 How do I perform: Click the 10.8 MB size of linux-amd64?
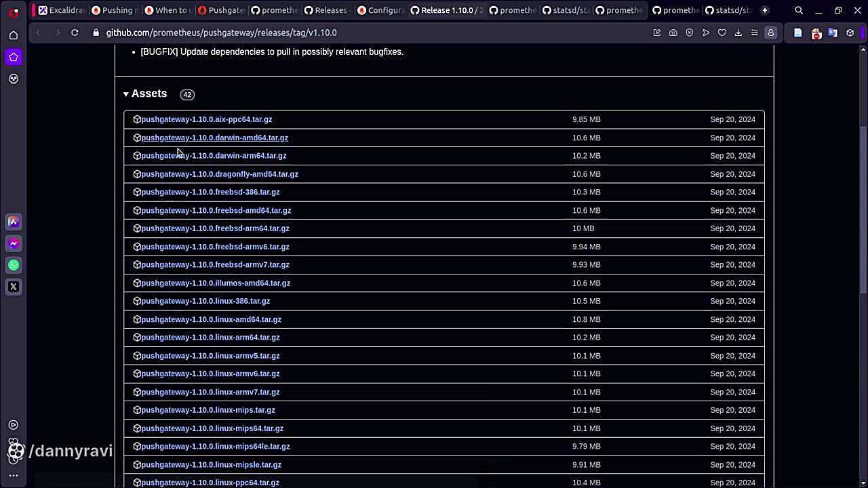[x=586, y=319]
